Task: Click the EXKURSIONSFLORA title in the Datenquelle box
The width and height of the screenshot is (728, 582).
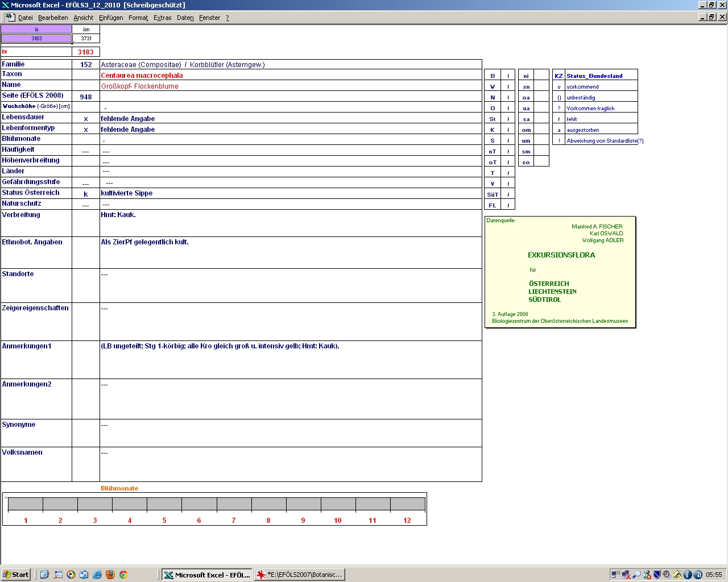Action: [561, 255]
